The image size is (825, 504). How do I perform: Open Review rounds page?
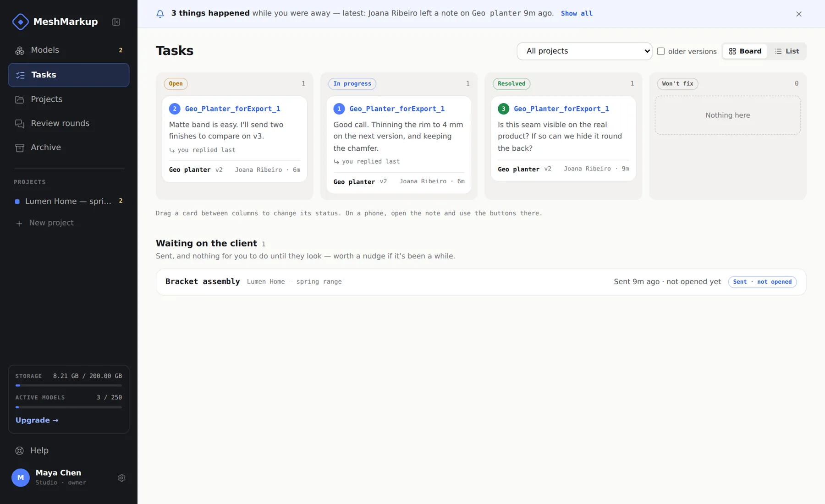[69, 124]
